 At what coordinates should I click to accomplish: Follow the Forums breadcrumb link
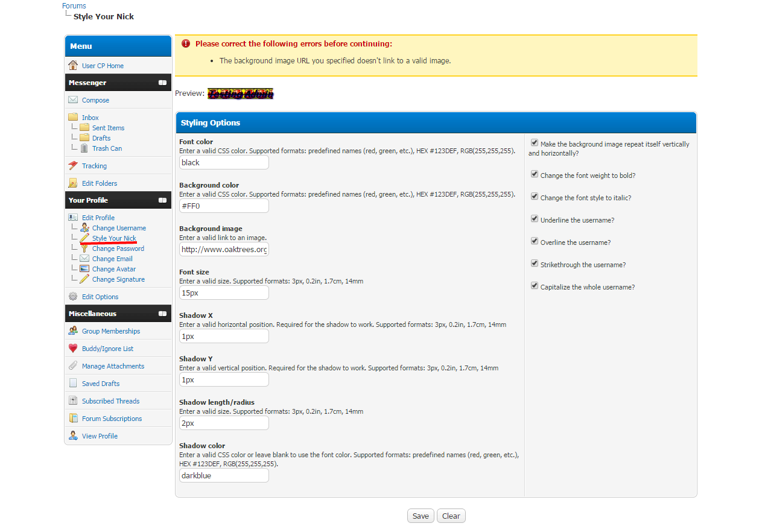tap(74, 6)
